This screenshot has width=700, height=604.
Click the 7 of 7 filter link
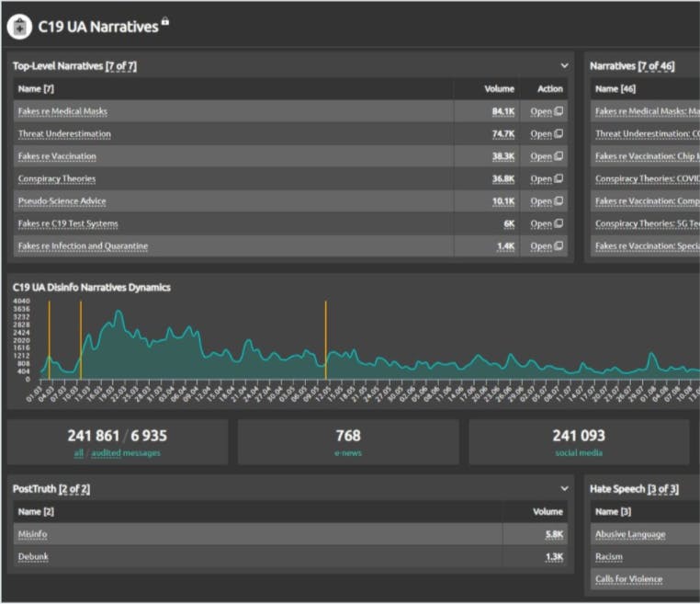click(x=121, y=66)
